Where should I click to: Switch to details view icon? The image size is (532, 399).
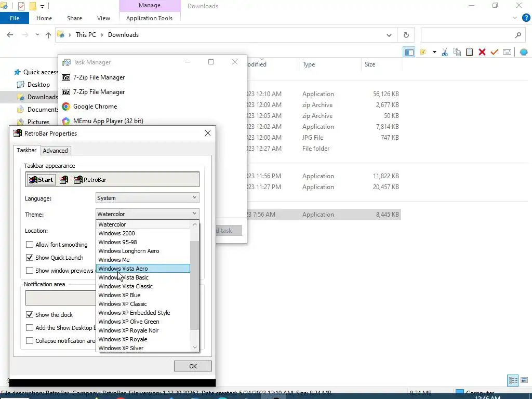pos(513,380)
